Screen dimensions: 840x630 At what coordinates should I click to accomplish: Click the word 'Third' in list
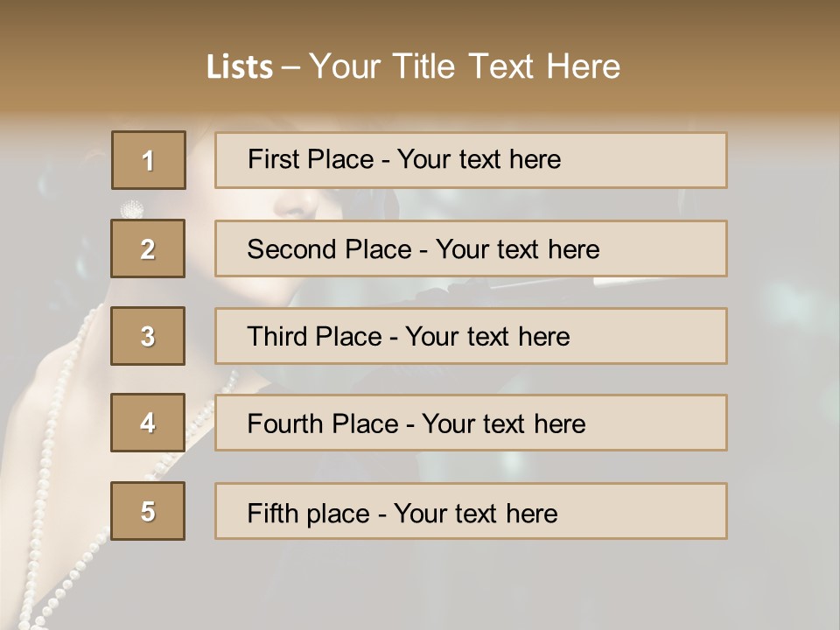tap(278, 337)
